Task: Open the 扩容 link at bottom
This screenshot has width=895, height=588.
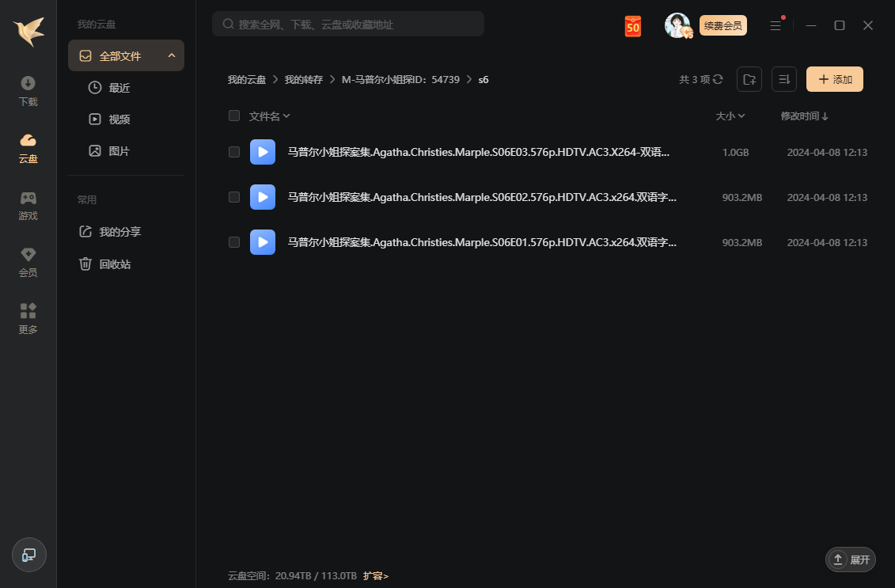Action: [376, 575]
